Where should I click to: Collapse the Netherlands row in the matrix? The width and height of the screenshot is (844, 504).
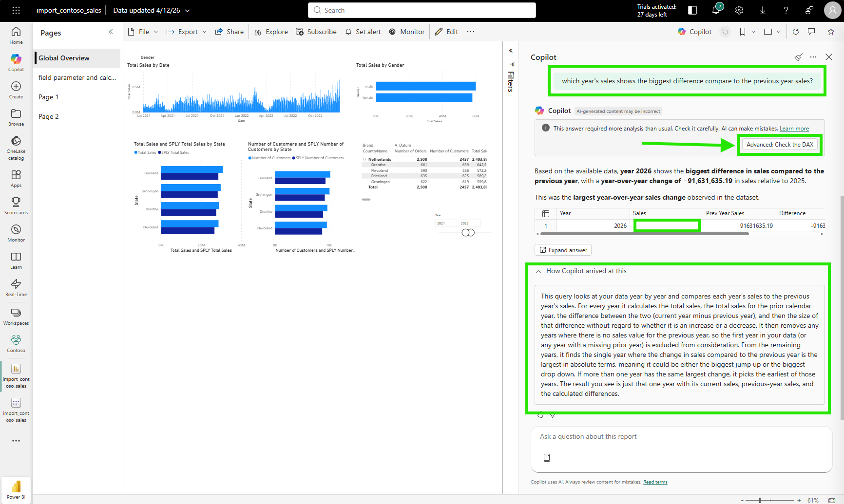pyautogui.click(x=364, y=159)
